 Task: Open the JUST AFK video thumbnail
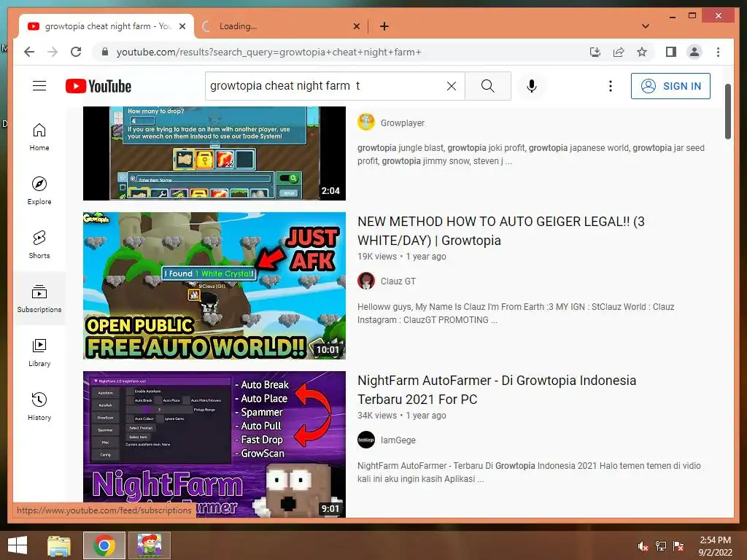pos(214,286)
